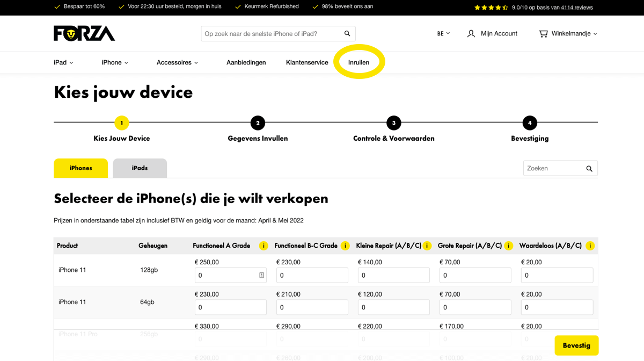This screenshot has width=644, height=361.
Task: Open the Winkelmandje cart icon
Action: [543, 33]
